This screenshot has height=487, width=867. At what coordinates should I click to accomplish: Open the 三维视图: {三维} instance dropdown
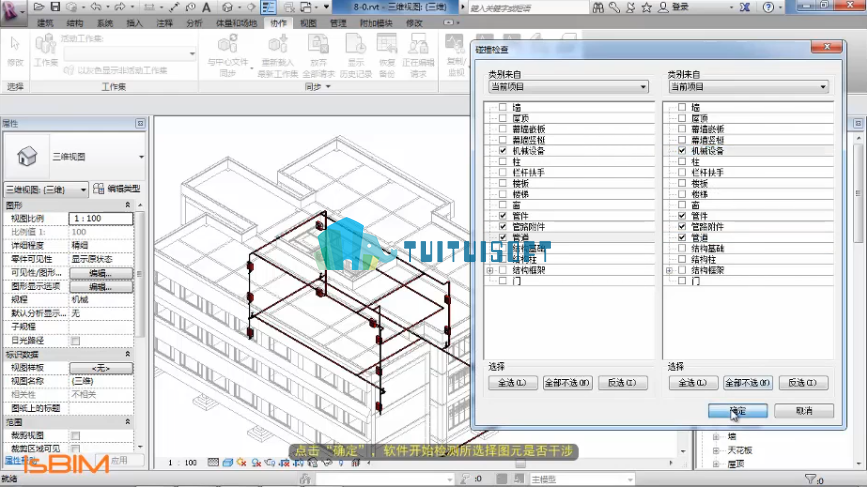coord(46,189)
